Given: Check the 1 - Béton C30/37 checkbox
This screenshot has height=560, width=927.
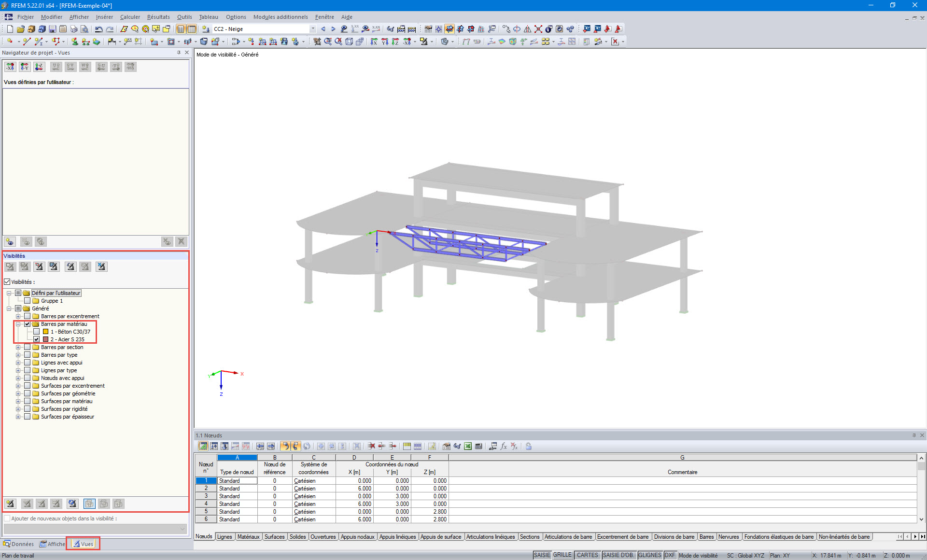Looking at the screenshot, I should [x=37, y=332].
